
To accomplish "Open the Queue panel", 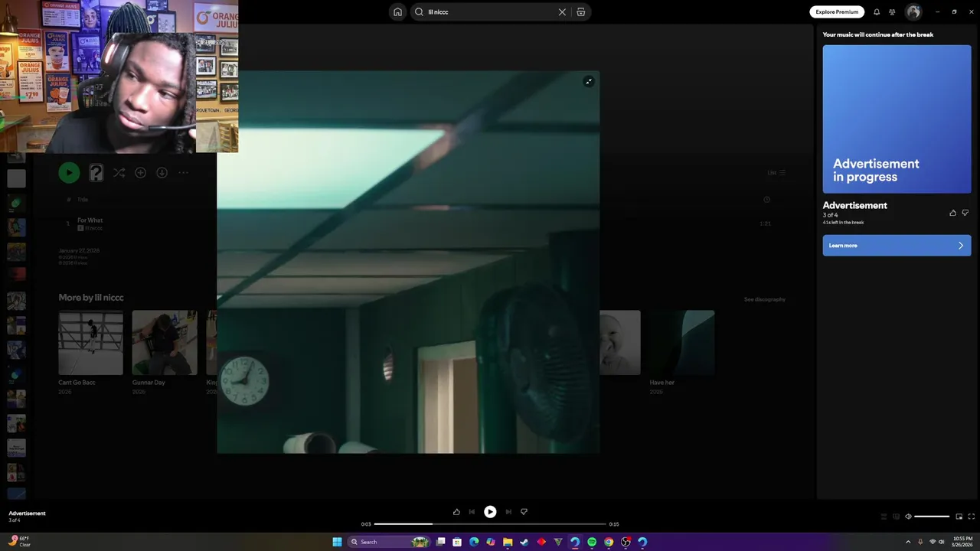I will coord(884,517).
